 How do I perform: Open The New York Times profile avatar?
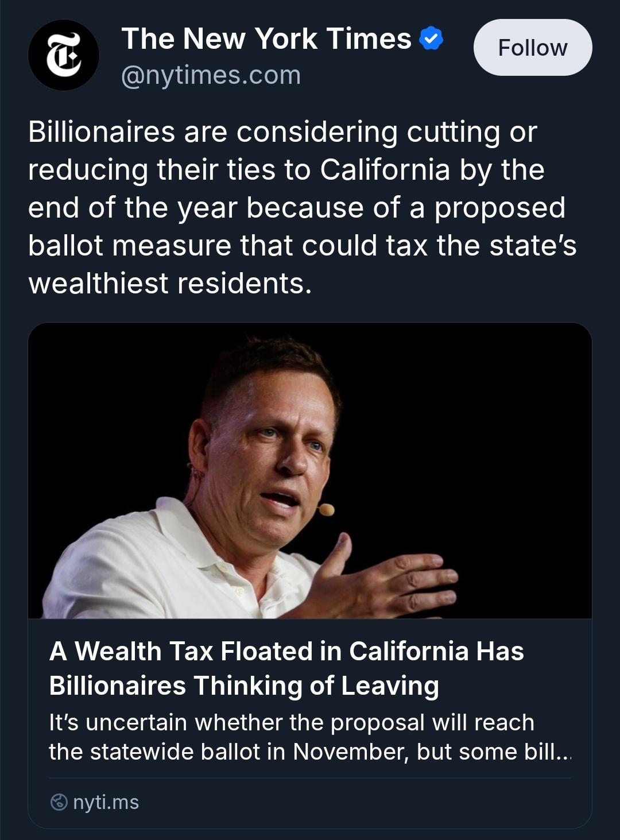[63, 55]
